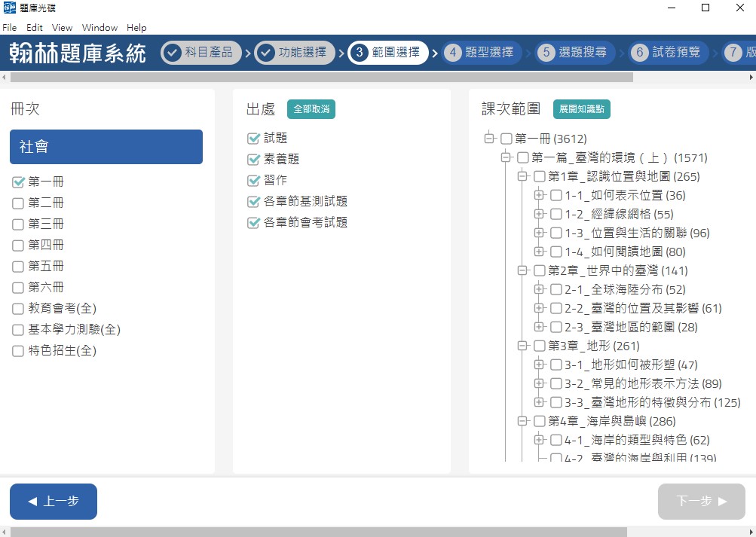This screenshot has width=756, height=537.
Task: Select the 社會 subject button
Action: [106, 147]
